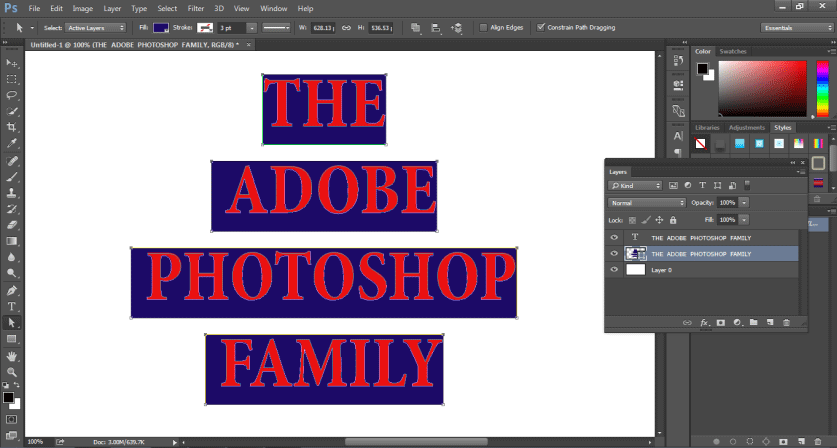Hide the selected shape layer visibility eye
This screenshot has width=837, height=448.
tap(614, 254)
